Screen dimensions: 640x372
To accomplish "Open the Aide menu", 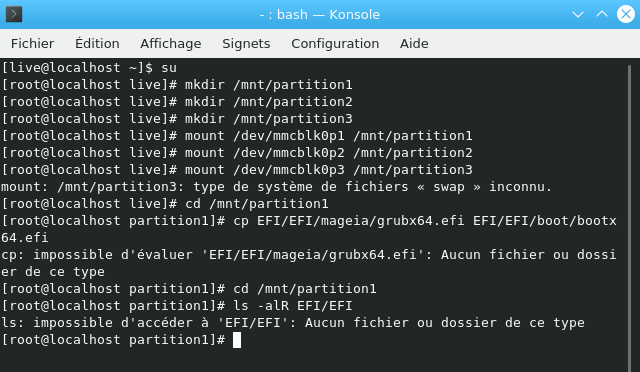I will [x=414, y=43].
